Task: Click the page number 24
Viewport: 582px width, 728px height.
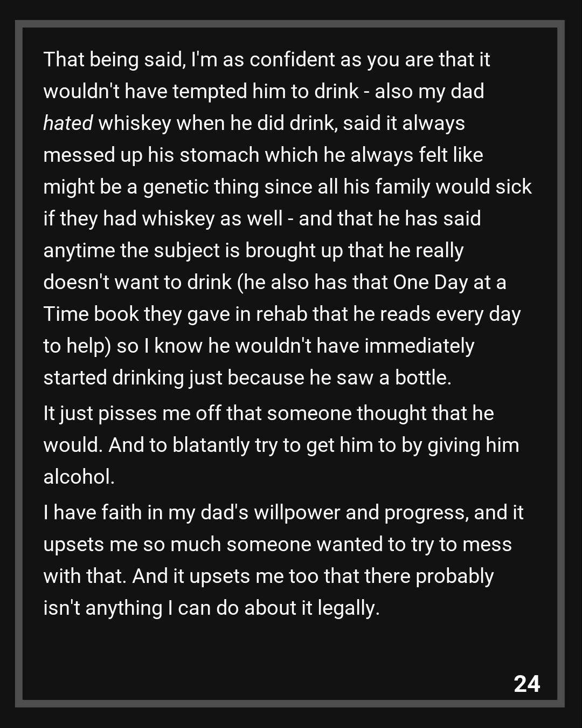Action: pyautogui.click(x=526, y=684)
